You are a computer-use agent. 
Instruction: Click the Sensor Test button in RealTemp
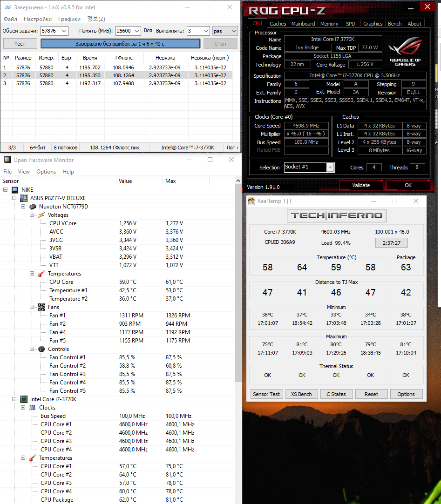(266, 394)
